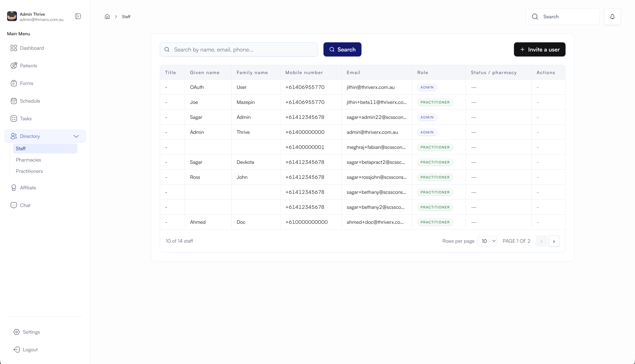This screenshot has height=364, width=635.
Task: Click given name Ahmed
Action: [198, 222]
